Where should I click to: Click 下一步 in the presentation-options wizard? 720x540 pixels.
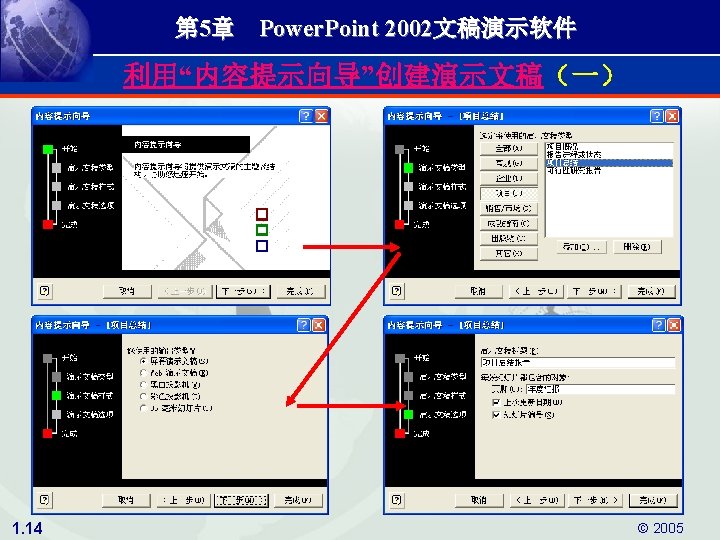pyautogui.click(x=596, y=500)
